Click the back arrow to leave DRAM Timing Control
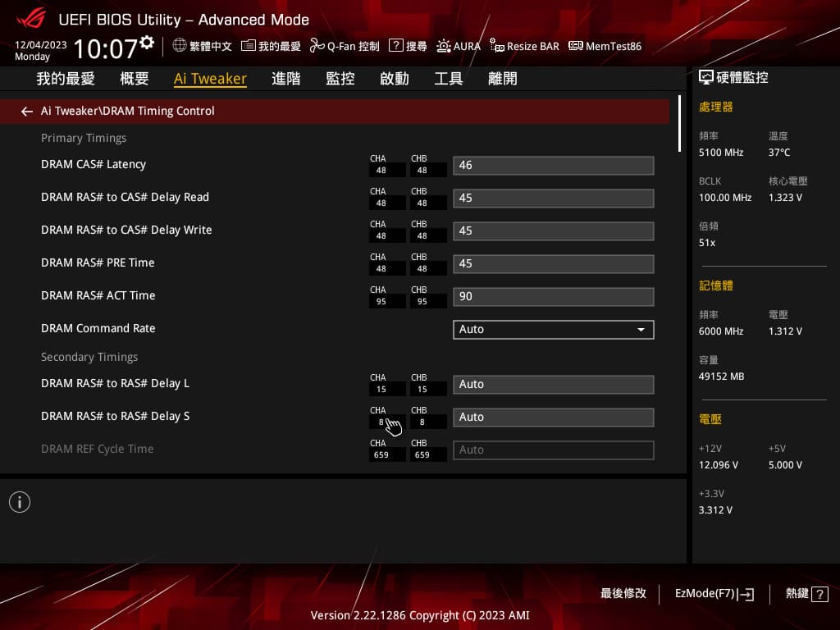This screenshot has height=630, width=840. 26,111
